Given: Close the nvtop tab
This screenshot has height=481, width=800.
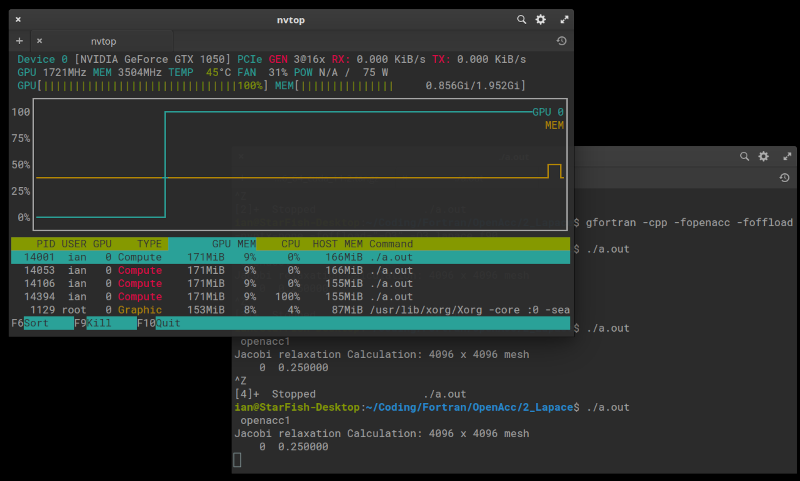Looking at the screenshot, I should 39,41.
